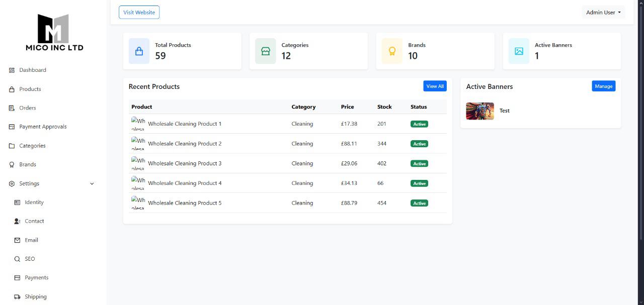
Task: Click the Payment Approvals card icon
Action: [12, 127]
